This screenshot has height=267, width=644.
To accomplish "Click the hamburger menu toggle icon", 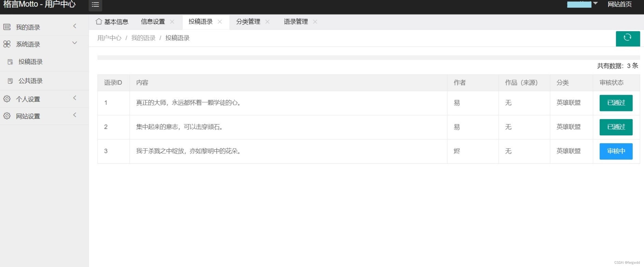I will tap(95, 5).
